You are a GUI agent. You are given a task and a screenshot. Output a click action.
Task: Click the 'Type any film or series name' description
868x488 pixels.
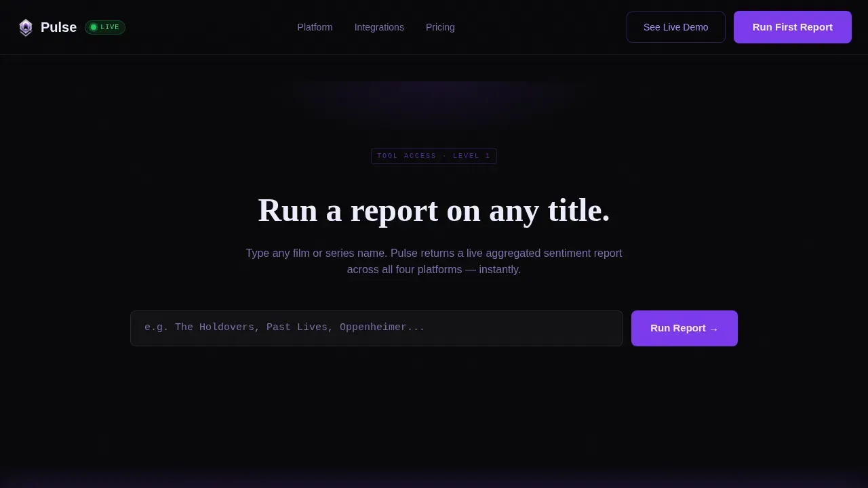(x=434, y=261)
